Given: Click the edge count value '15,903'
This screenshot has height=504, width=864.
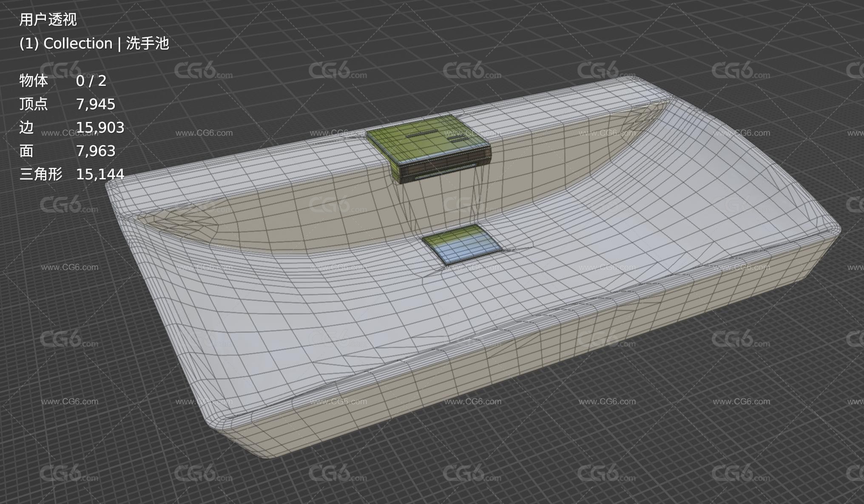Looking at the screenshot, I should point(100,127).
